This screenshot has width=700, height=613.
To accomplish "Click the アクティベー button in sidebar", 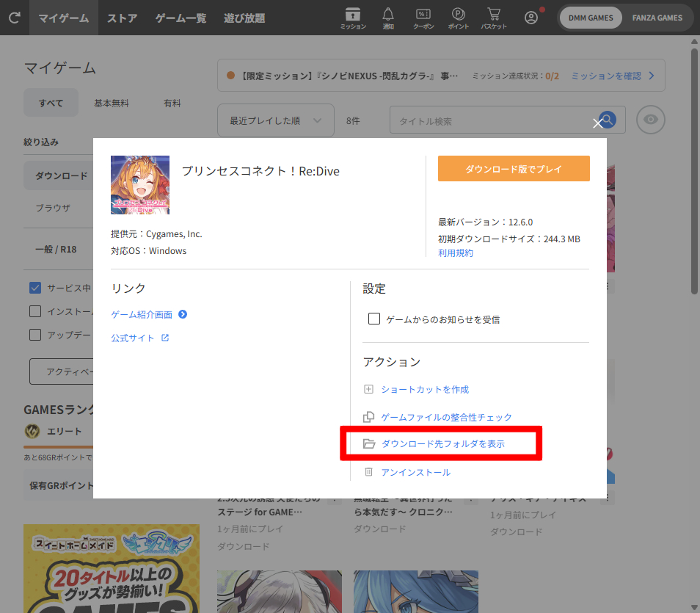I will (62, 371).
